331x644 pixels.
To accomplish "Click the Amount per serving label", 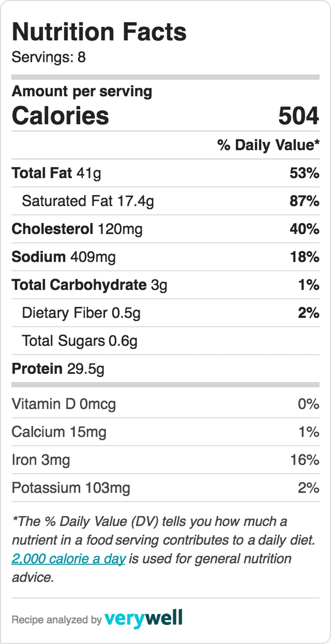I will pos(82,91).
